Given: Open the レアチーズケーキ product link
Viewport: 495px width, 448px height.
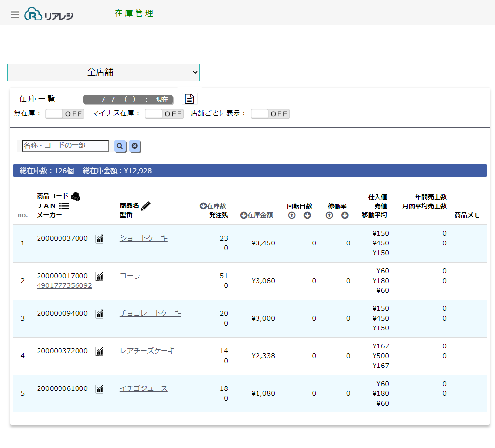Looking at the screenshot, I should pos(147,351).
